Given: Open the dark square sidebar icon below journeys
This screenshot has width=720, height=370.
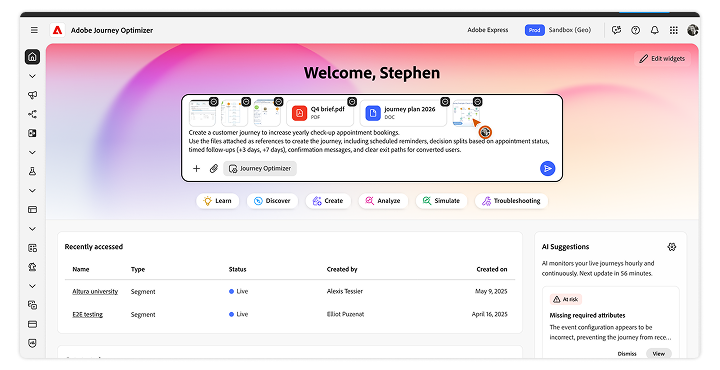Looking at the screenshot, I should [x=32, y=133].
